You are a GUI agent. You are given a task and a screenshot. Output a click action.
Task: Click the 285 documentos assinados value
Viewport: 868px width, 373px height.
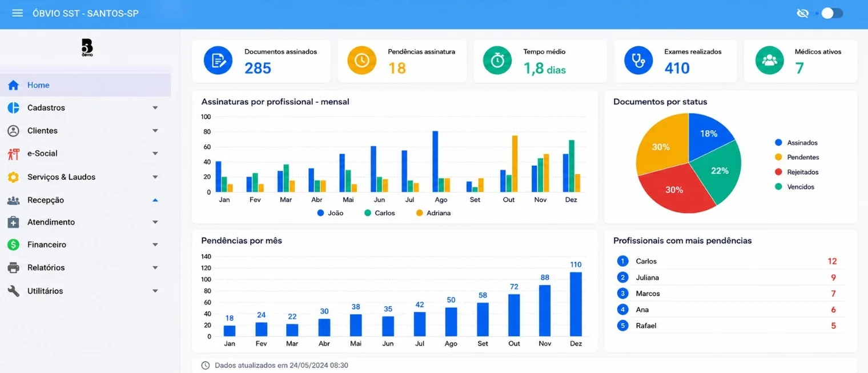258,69
